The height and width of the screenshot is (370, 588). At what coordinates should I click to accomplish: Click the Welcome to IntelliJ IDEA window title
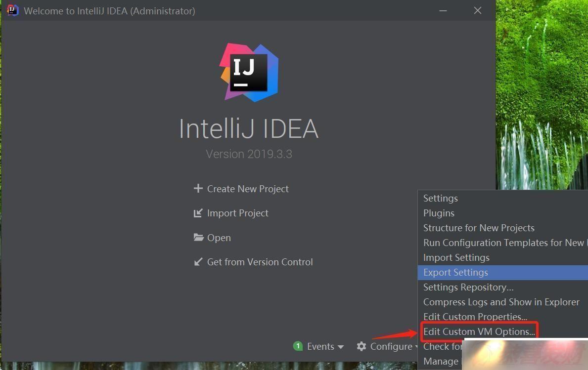(109, 11)
